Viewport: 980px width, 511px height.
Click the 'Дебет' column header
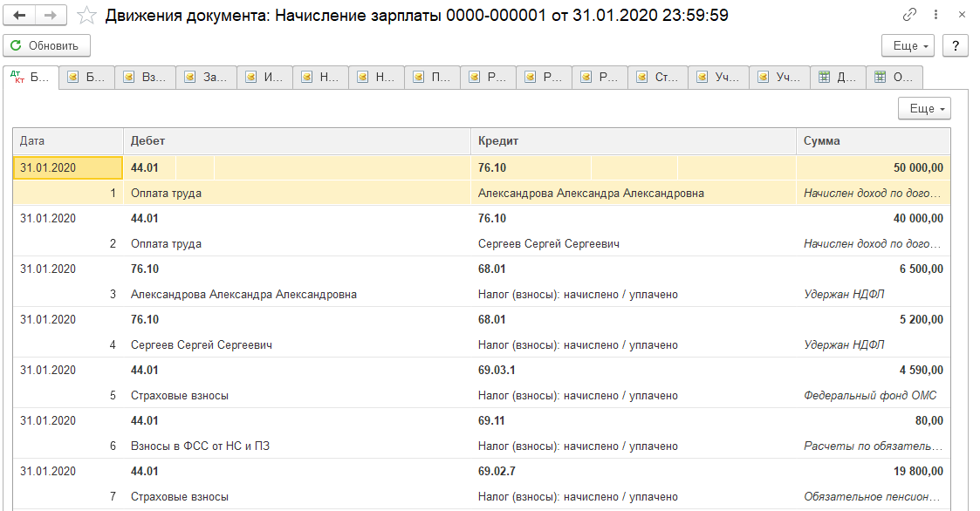297,140
